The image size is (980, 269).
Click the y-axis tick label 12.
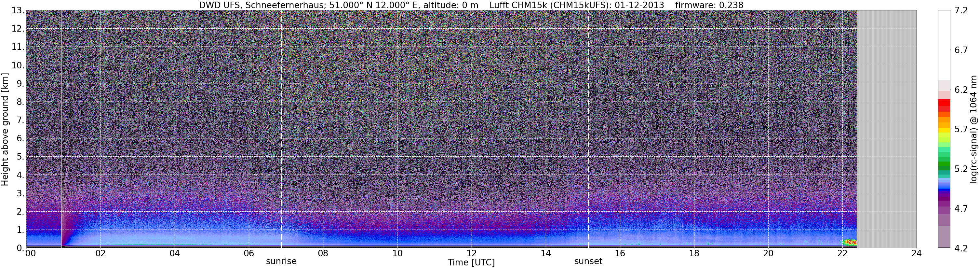18,29
